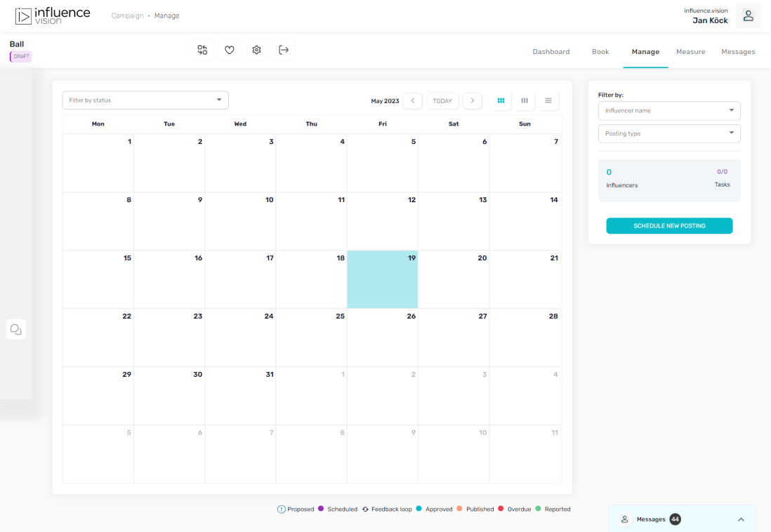Open the Posting type dropdown
This screenshot has height=532, width=771.
[668, 133]
